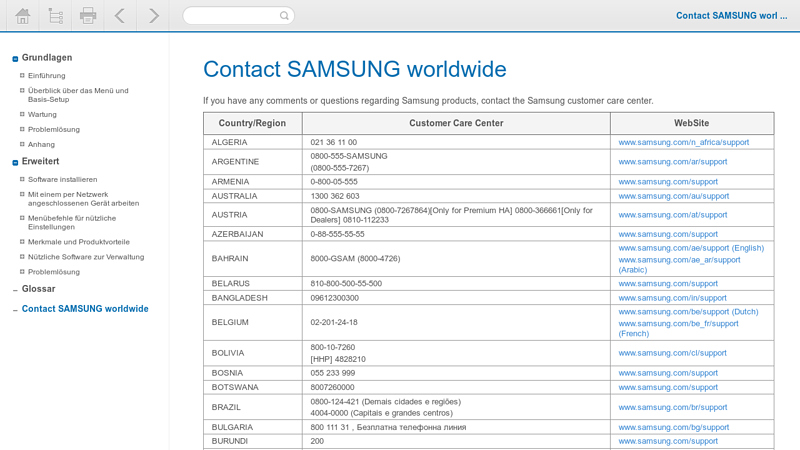The height and width of the screenshot is (450, 800).
Task: Open Überblick über das Menü und Basis-Setup
Action: coord(78,95)
